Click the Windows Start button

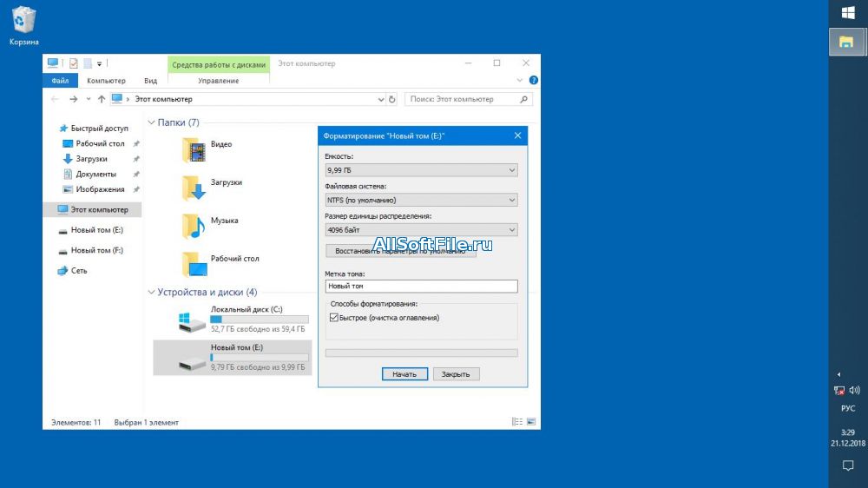pos(847,12)
